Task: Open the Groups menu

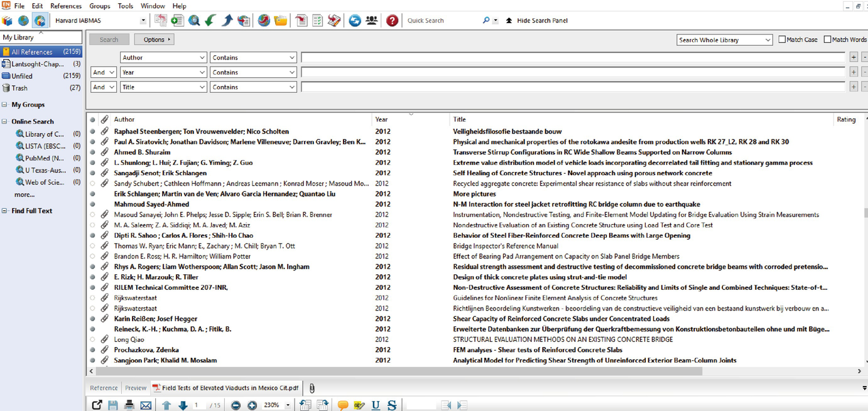Action: [x=100, y=6]
